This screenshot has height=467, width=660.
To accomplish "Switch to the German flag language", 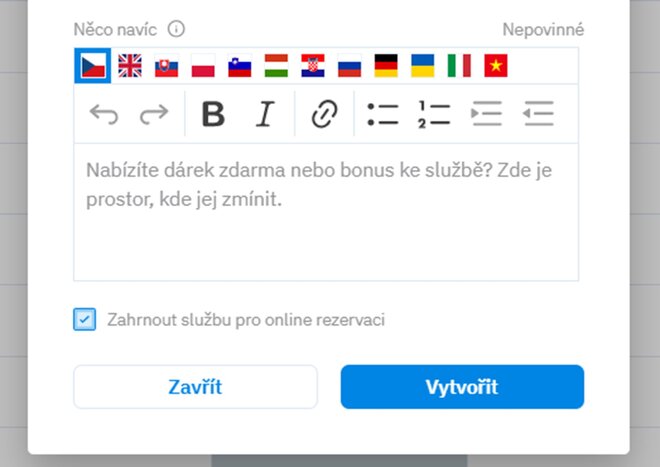I will click(x=386, y=66).
